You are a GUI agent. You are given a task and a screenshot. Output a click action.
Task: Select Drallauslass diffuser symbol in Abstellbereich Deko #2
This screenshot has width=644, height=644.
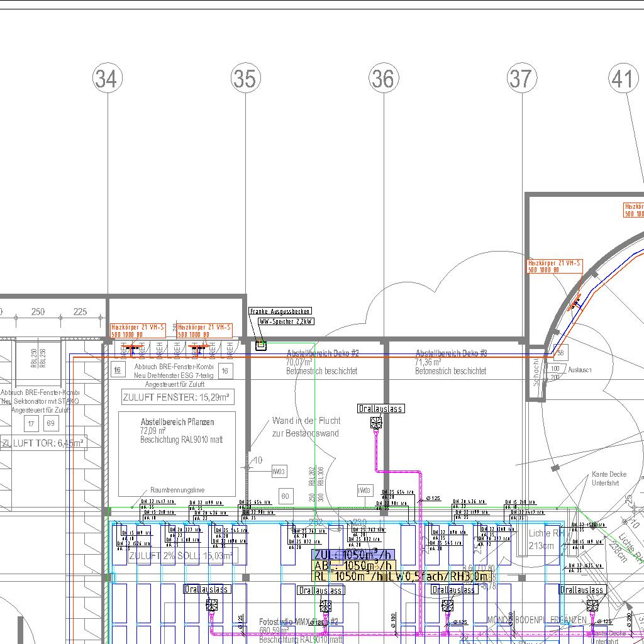point(376,423)
